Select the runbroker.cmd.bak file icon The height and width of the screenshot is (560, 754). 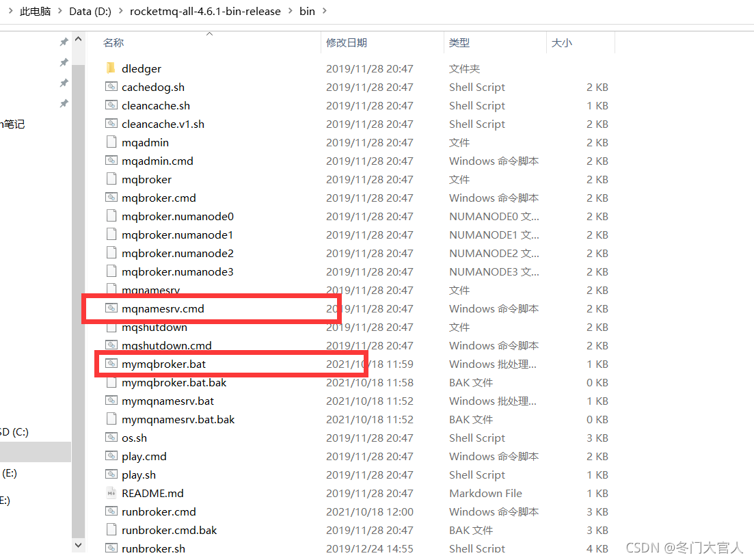coord(111,530)
